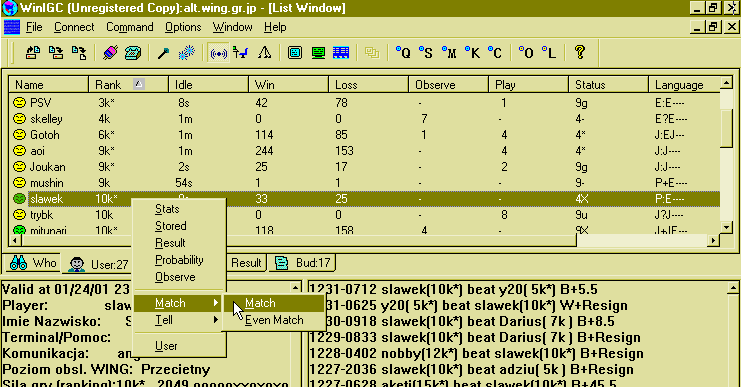
Task: Toggle the broadcast signal toolbar button
Action: pos(218,52)
